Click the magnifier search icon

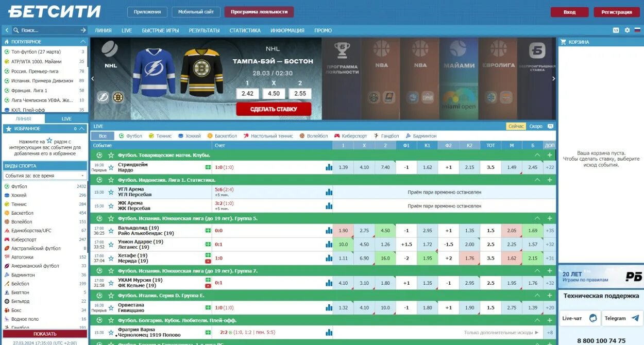coord(16,30)
